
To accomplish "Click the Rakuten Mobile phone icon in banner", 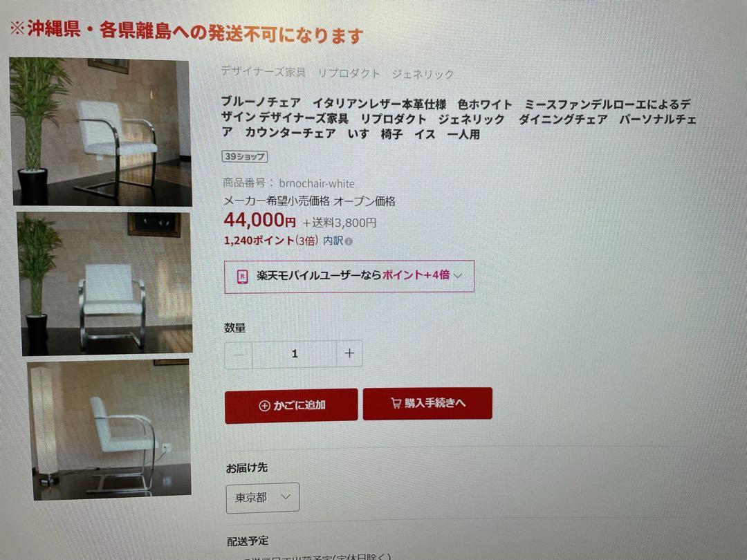I will 243,277.
